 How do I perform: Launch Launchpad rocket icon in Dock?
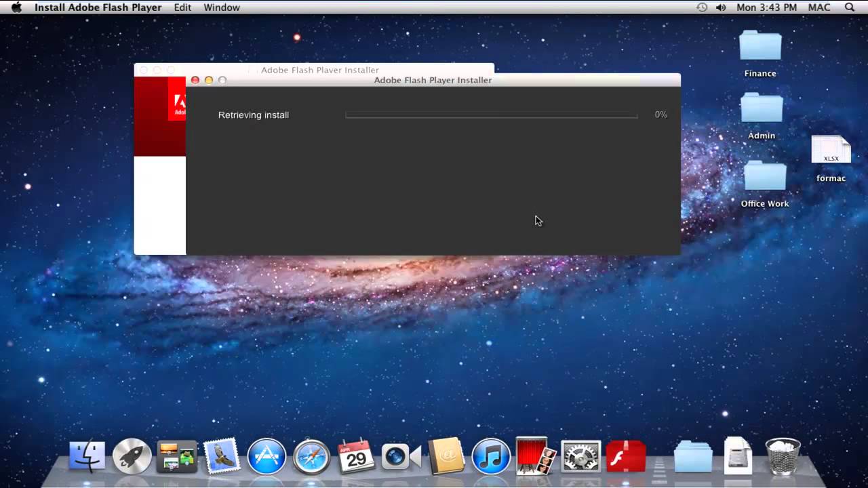[132, 456]
